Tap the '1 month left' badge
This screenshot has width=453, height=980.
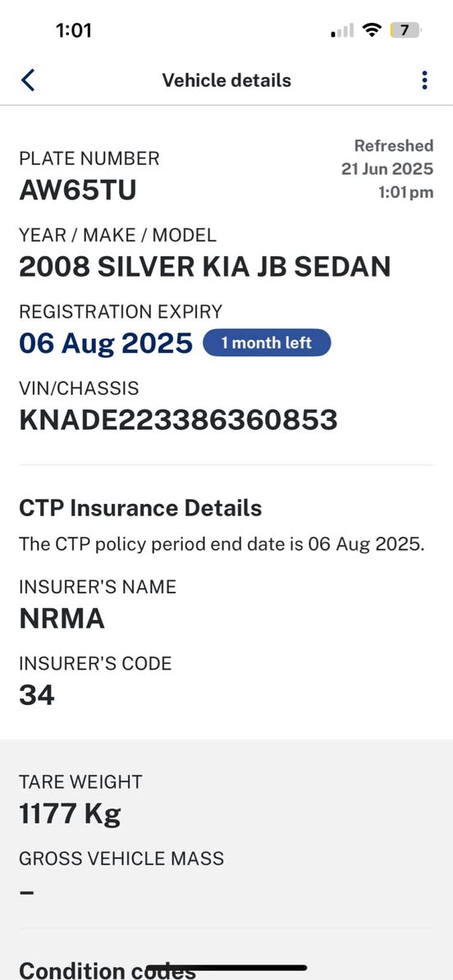coord(267,342)
